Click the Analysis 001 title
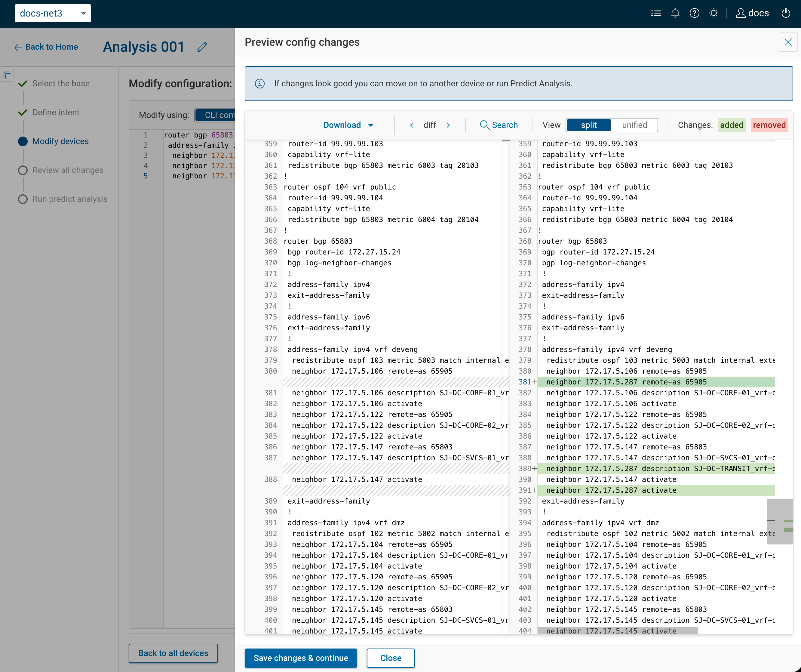The height and width of the screenshot is (672, 801). tap(143, 47)
